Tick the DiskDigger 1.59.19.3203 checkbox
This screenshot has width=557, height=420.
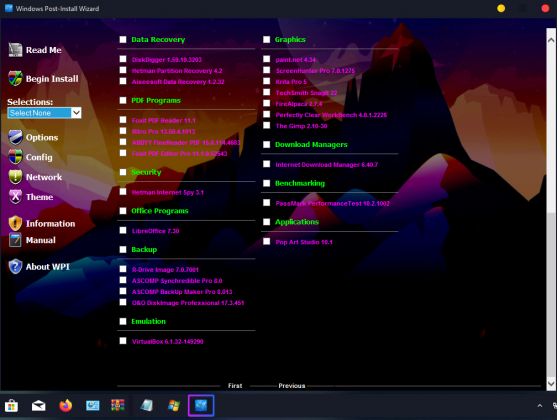click(x=123, y=59)
